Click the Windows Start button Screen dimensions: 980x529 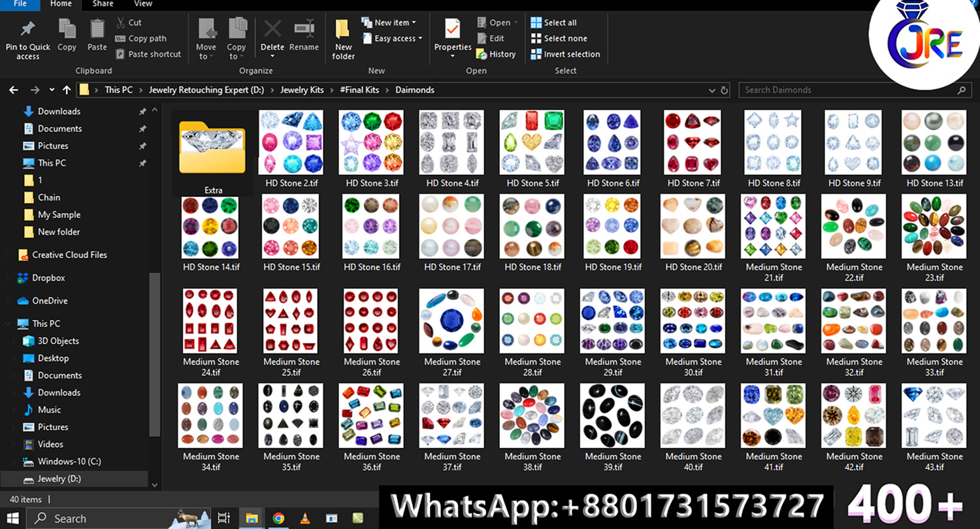click(12, 519)
